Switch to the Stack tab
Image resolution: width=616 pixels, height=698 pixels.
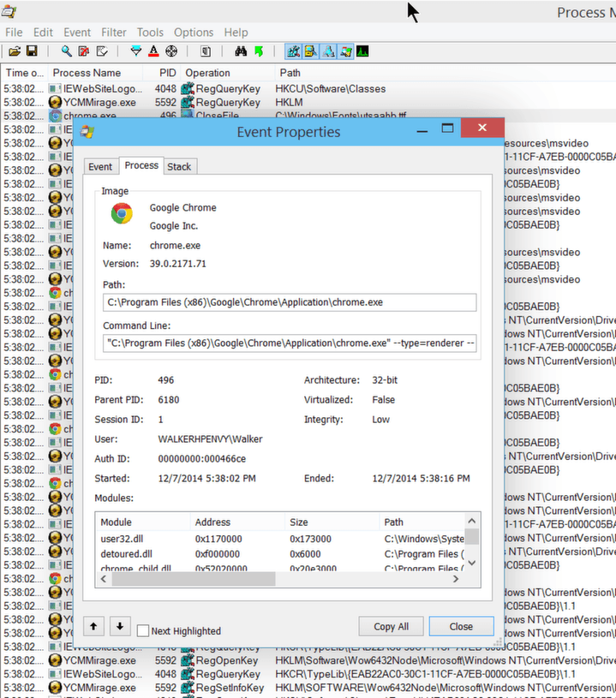179,166
